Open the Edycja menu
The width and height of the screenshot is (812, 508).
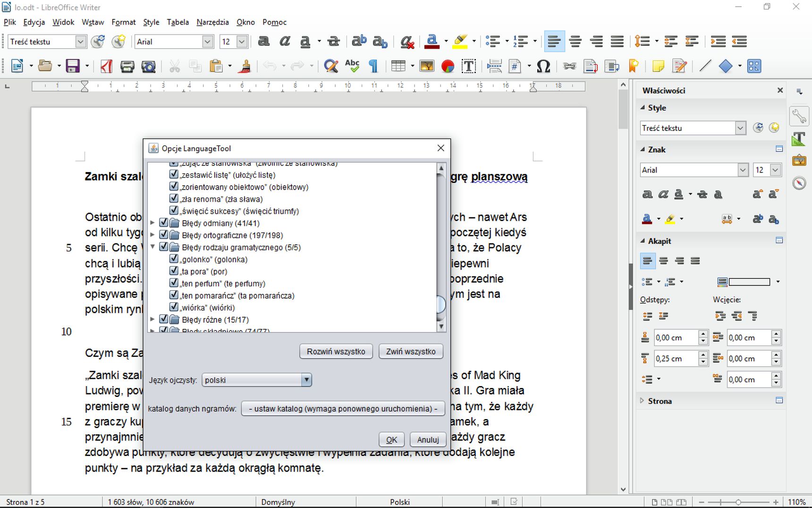coord(34,22)
